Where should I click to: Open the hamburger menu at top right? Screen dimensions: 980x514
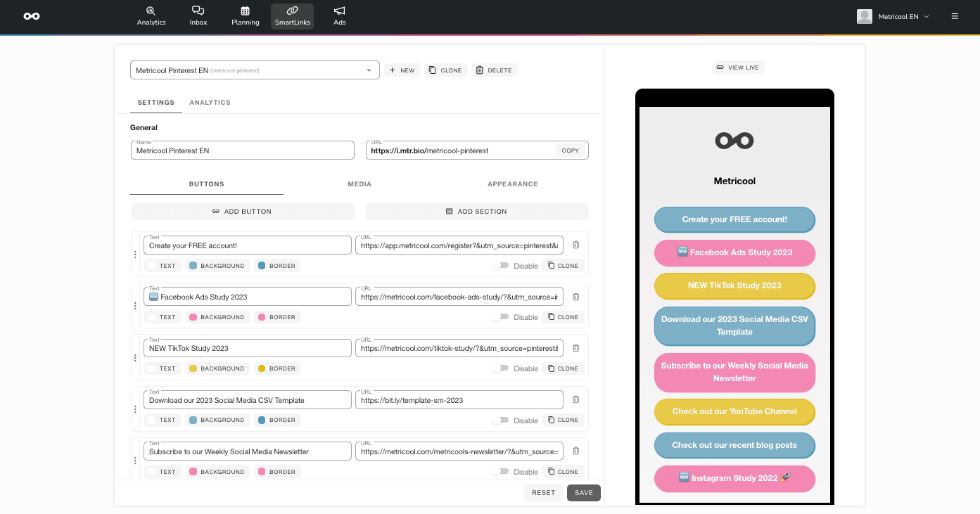pyautogui.click(x=955, y=16)
